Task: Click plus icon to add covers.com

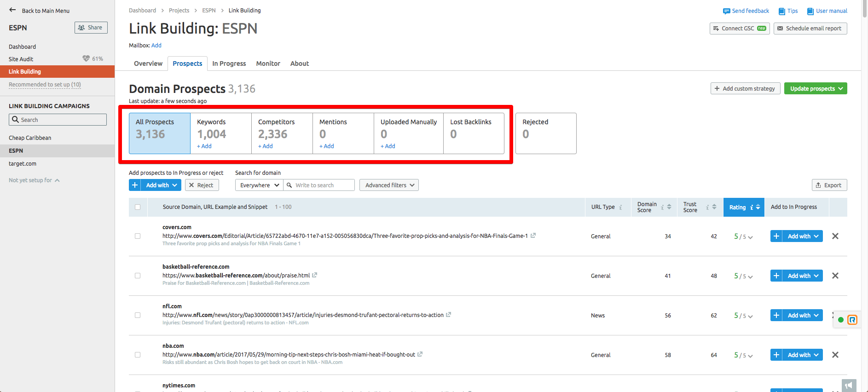Action: [x=776, y=236]
